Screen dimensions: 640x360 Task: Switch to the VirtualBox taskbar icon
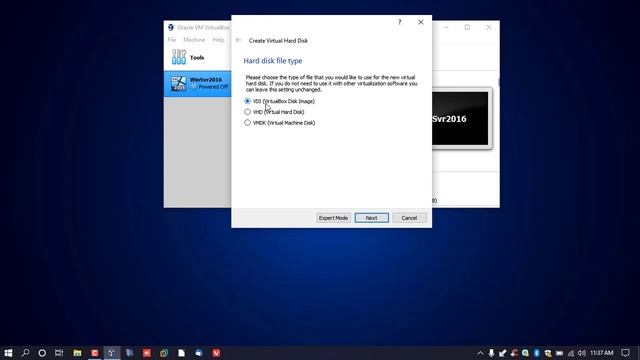(112, 353)
